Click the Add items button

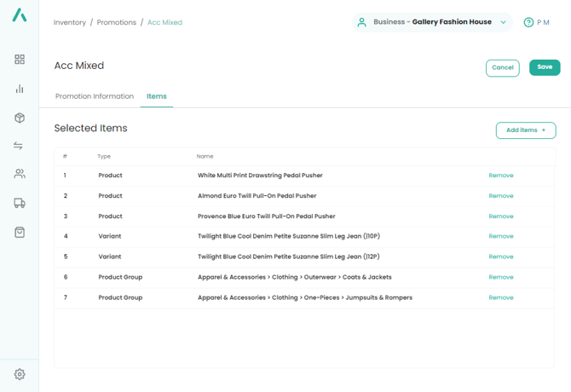pyautogui.click(x=526, y=130)
